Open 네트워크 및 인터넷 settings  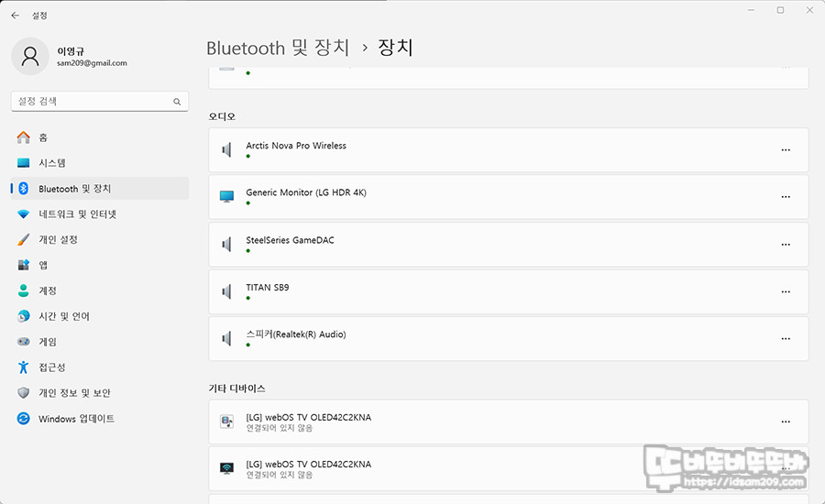pyautogui.click(x=99, y=214)
